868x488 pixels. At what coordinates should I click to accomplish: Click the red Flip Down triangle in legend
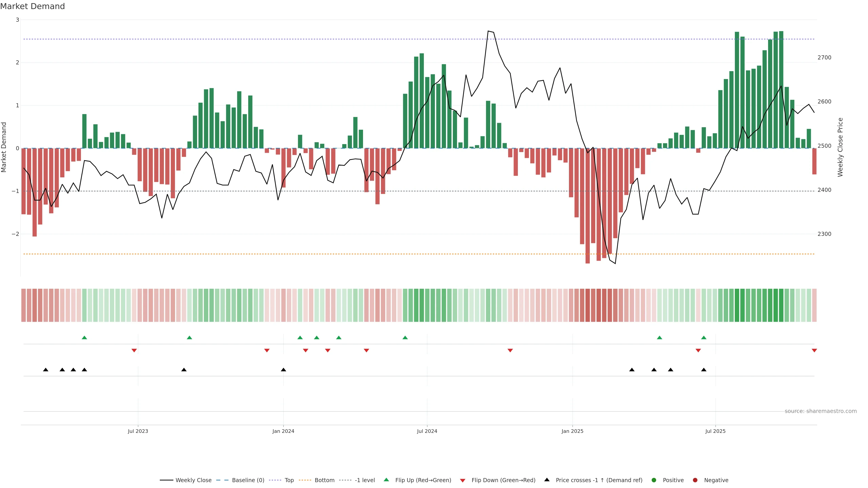463,481
